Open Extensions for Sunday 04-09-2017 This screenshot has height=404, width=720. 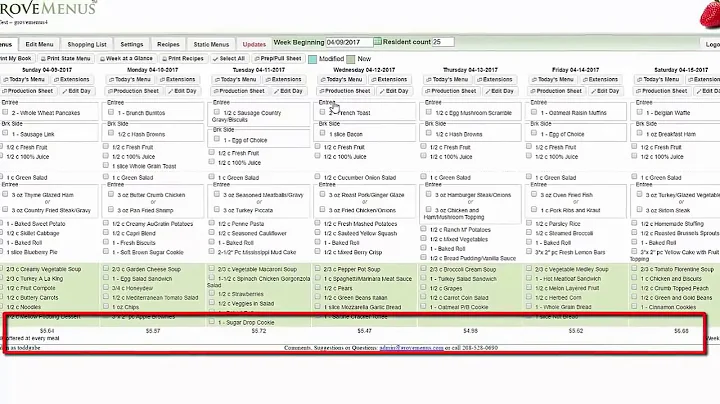(x=72, y=79)
